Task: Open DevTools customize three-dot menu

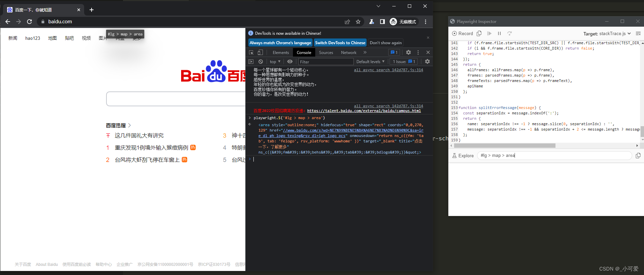Action: 418,52
